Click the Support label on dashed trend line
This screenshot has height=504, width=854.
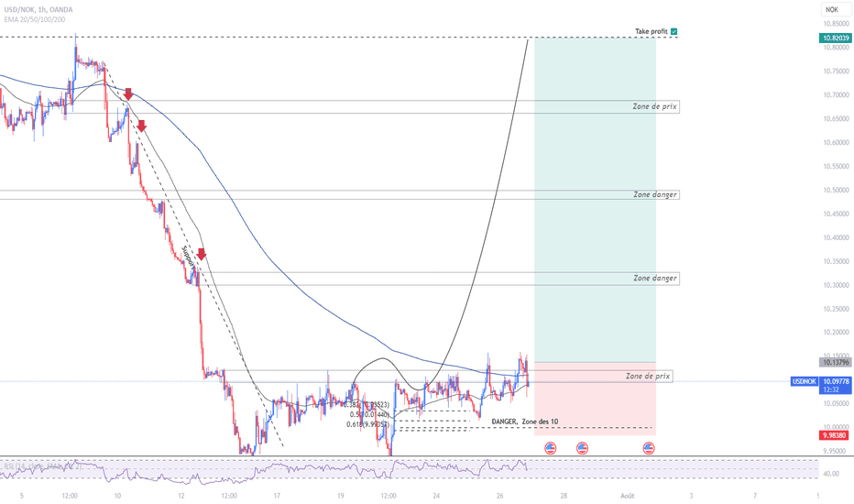pos(188,257)
